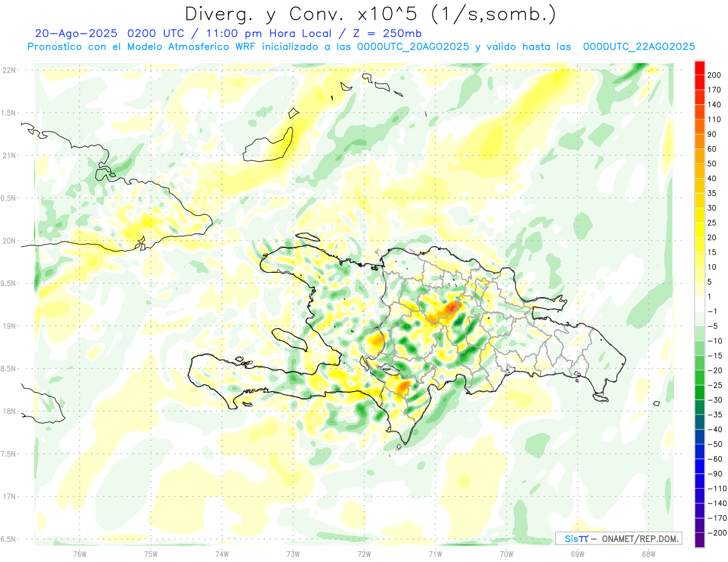
Task: Pick the white swatch between 1 and -1
Action: tap(699, 304)
